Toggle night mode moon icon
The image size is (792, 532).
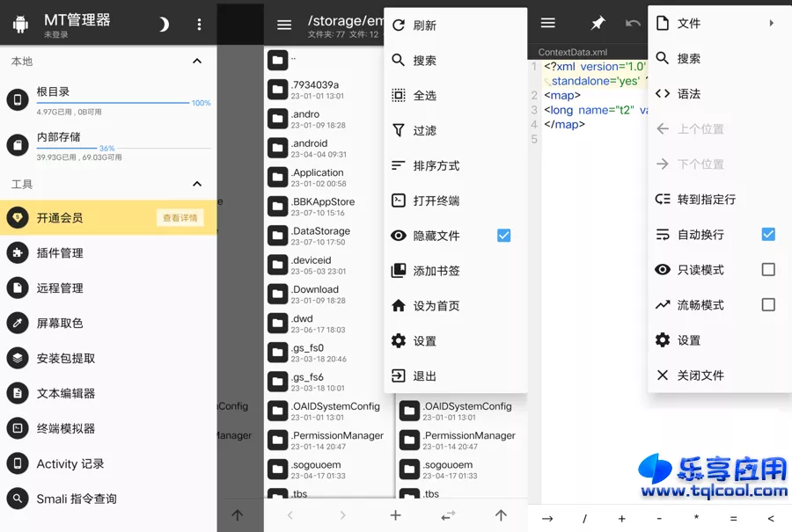tap(164, 25)
